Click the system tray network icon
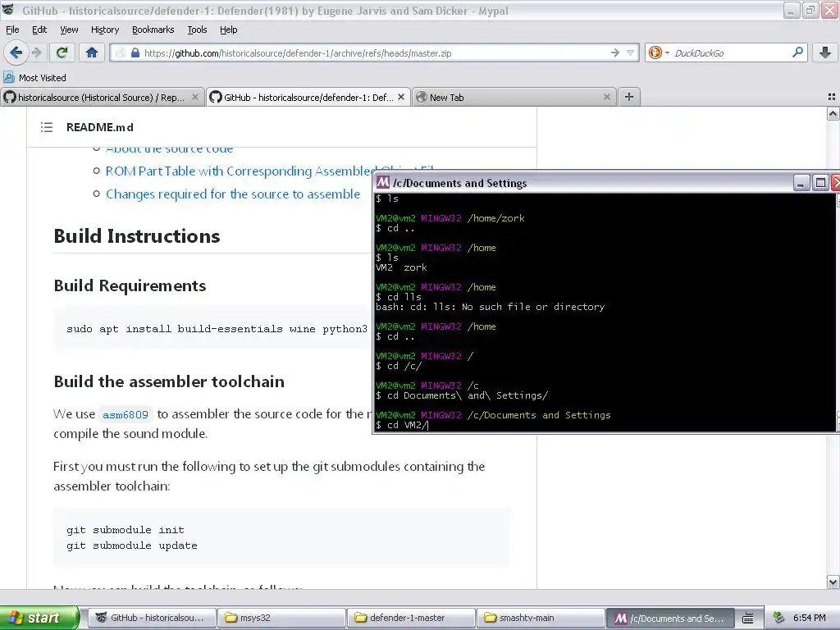This screenshot has width=840, height=630. pyautogui.click(x=779, y=618)
